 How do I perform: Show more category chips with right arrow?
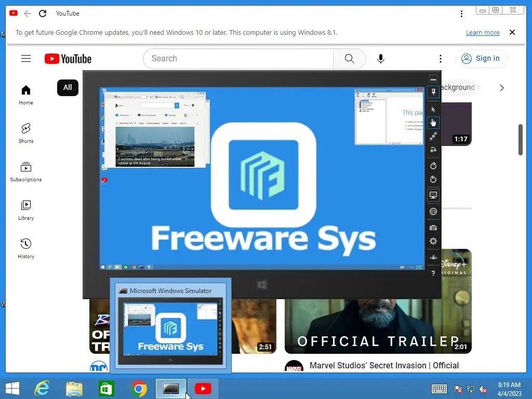click(502, 88)
